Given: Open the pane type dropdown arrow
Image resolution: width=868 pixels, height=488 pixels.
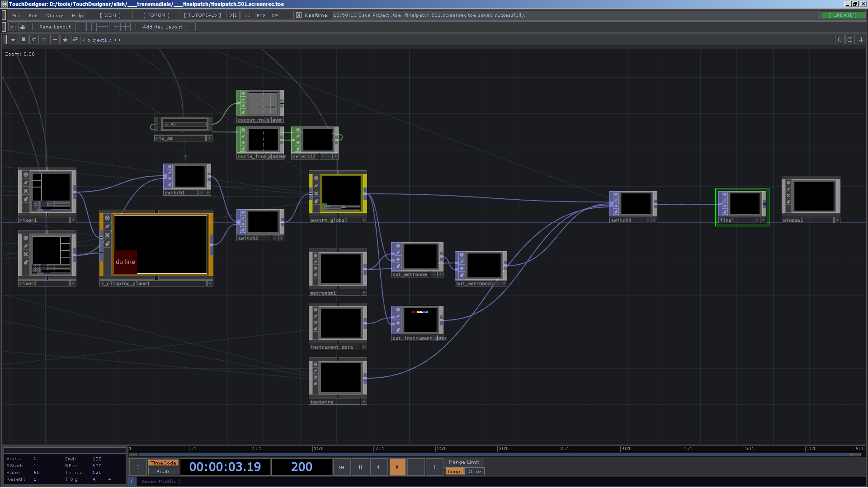Looking at the screenshot, I should pos(13,40).
